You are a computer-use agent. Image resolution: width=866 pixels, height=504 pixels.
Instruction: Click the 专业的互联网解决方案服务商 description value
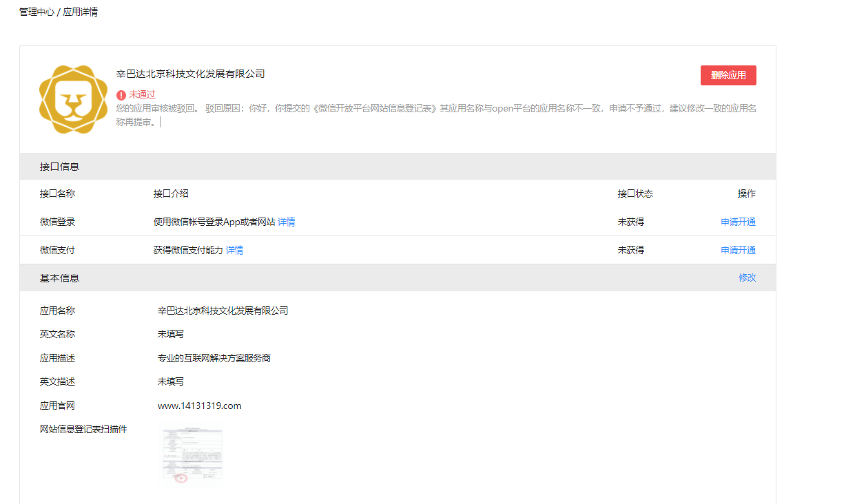pos(214,358)
